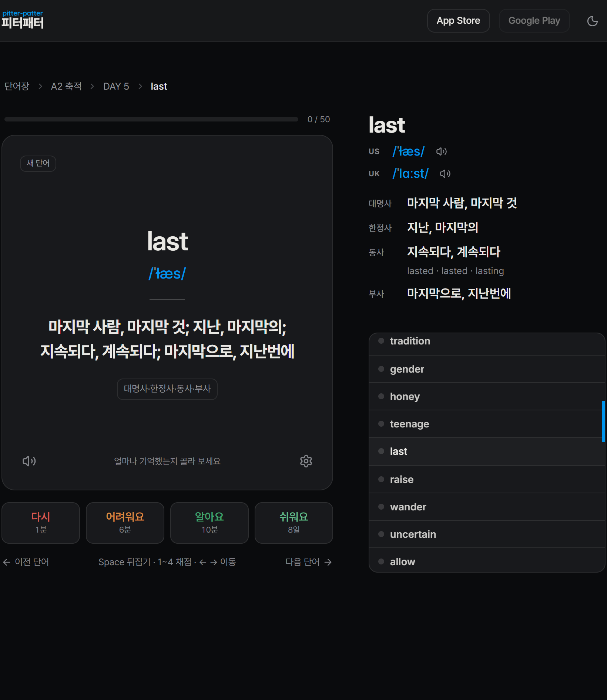Play the US pronunciation audio
Screen dimensions: 607x700
coord(441,151)
